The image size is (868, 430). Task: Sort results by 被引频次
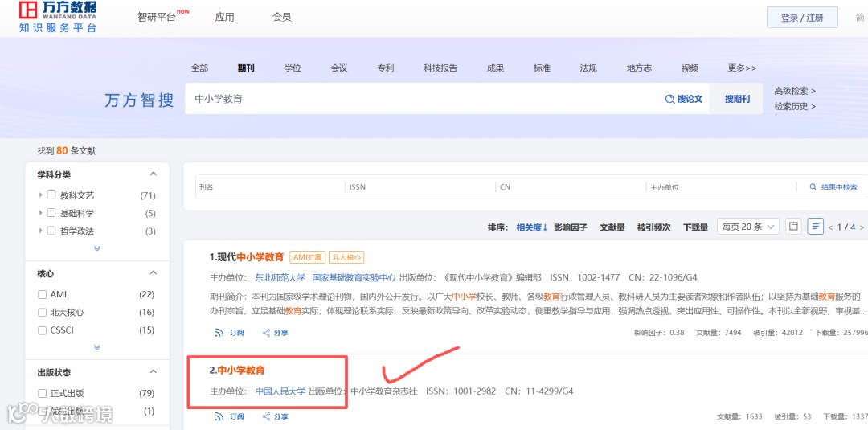(653, 227)
